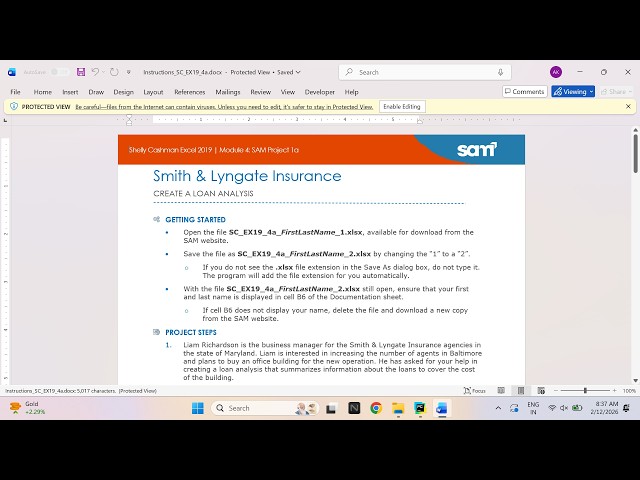The height and width of the screenshot is (480, 640).
Task: Open the View ribbon tab
Action: pos(288,92)
